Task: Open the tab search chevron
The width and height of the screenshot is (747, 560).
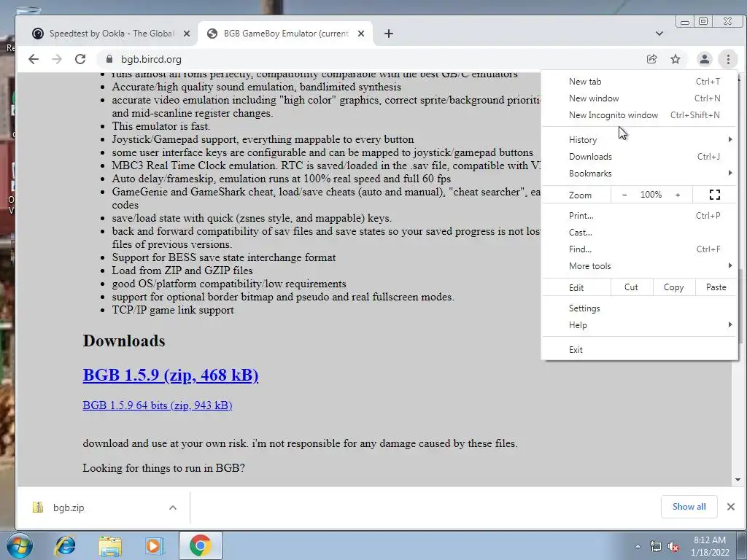Action: point(659,34)
